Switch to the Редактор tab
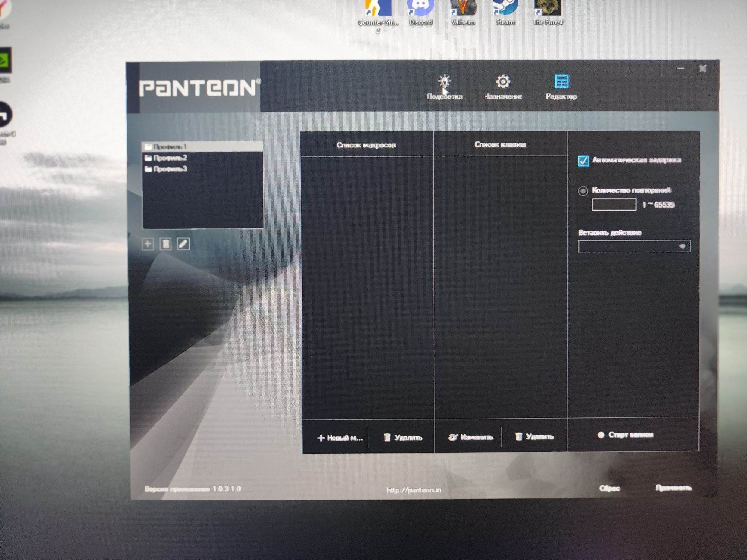 pyautogui.click(x=561, y=87)
